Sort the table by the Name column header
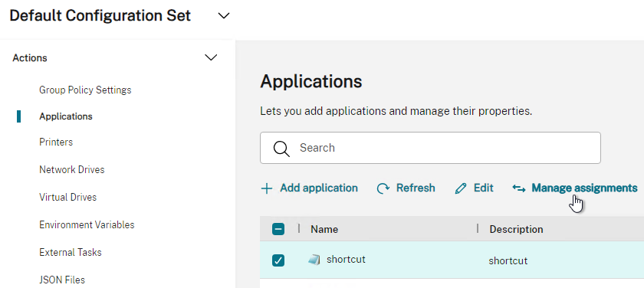The width and height of the screenshot is (644, 288). point(324,229)
